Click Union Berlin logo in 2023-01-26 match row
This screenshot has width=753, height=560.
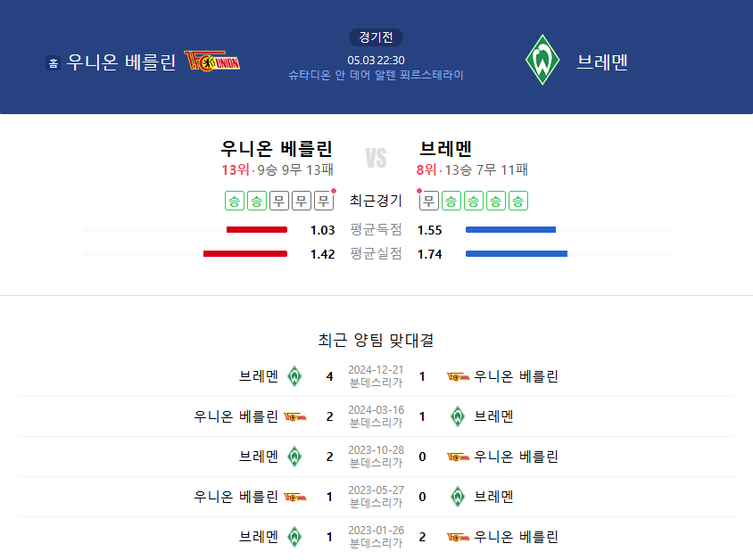[x=458, y=537]
